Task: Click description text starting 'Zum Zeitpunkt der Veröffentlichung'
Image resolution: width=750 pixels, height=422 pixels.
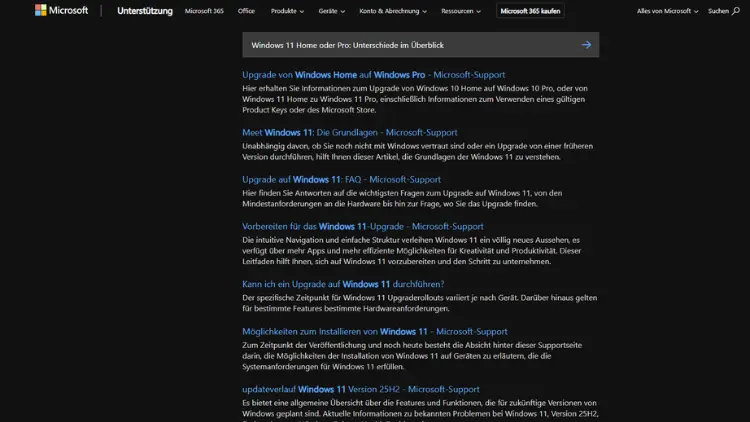Action: pyautogui.click(x=412, y=356)
